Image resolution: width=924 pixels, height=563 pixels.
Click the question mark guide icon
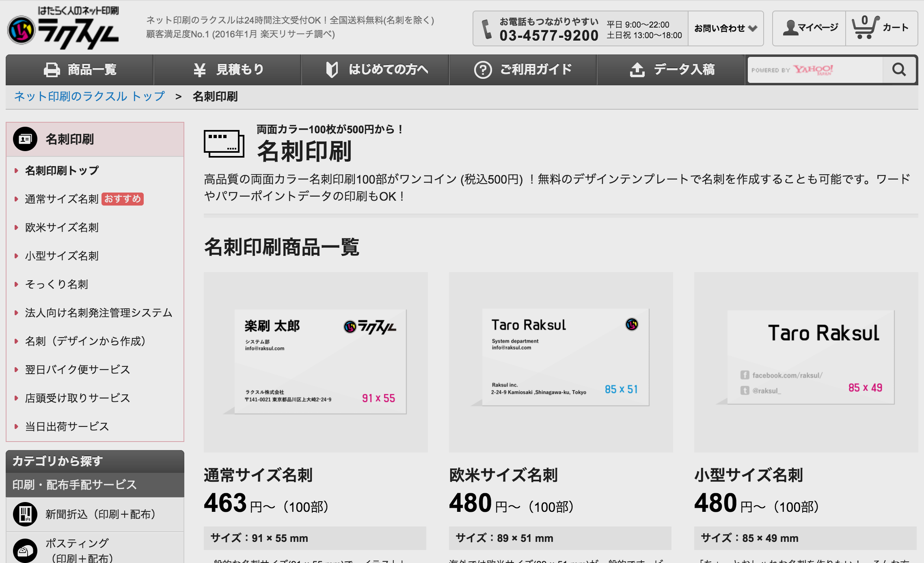(483, 70)
